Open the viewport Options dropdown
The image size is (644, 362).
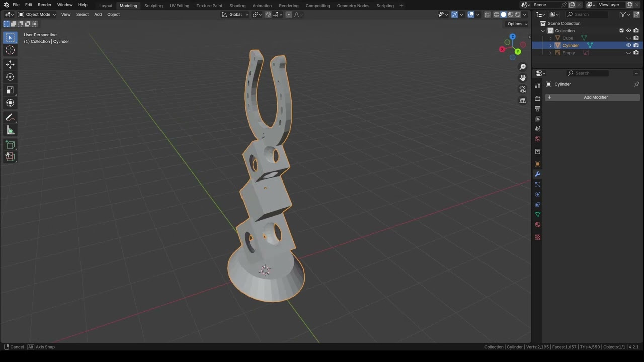click(517, 24)
